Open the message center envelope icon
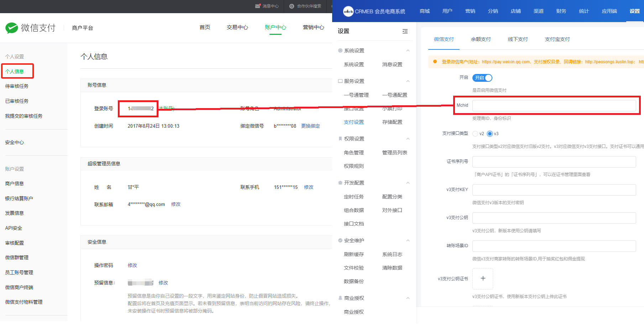Screen dimensions: 644x324 [x=258, y=6]
